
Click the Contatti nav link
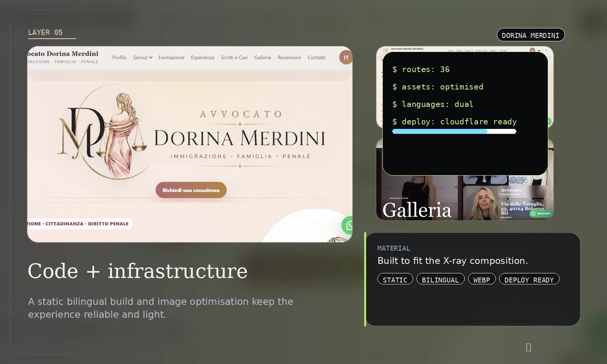point(317,58)
